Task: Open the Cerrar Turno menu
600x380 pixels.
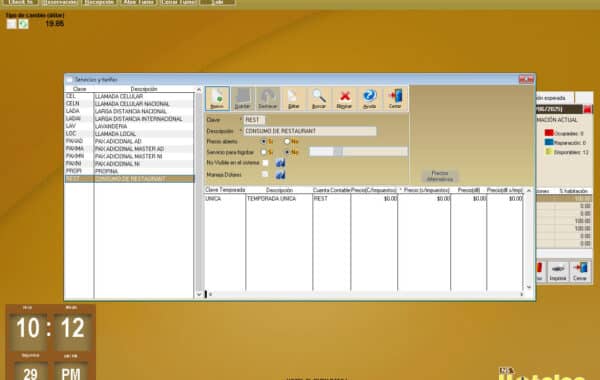Action: tap(178, 2)
